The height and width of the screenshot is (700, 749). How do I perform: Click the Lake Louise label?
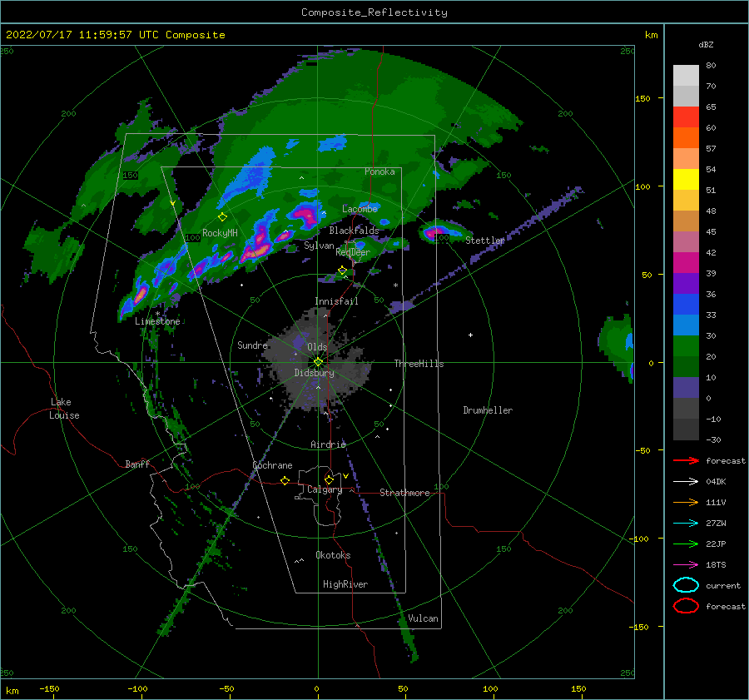click(64, 409)
